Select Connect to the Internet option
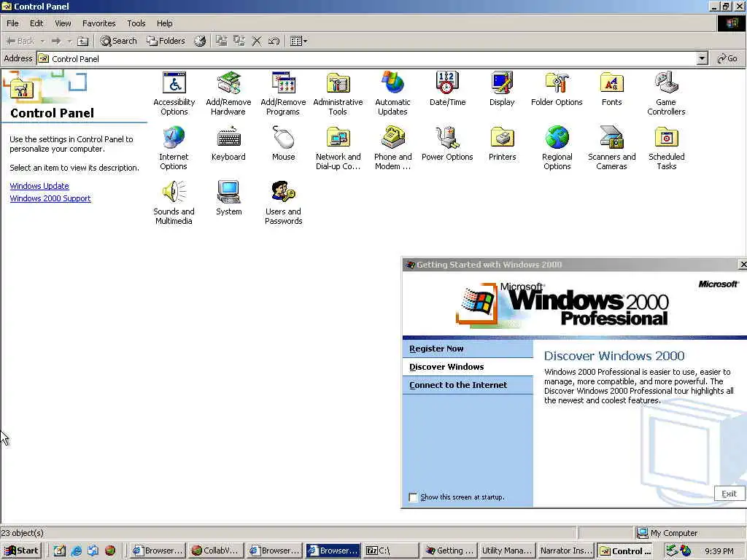The height and width of the screenshot is (560, 747). click(468, 385)
